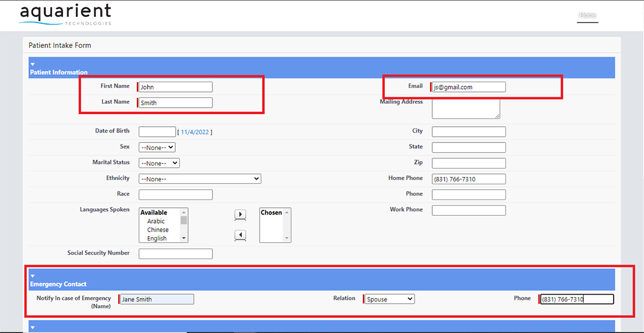Click the Email input field
The width and height of the screenshot is (644, 333).
click(469, 87)
